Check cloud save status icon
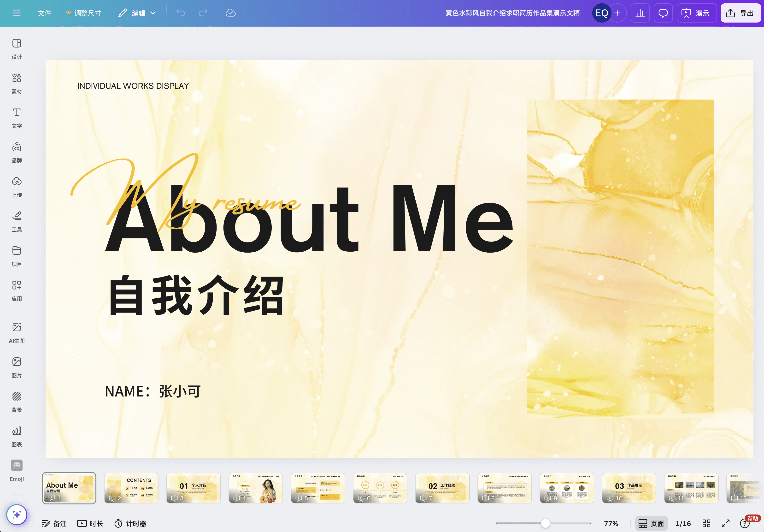Screen dimensions: 764x532 click(231, 13)
